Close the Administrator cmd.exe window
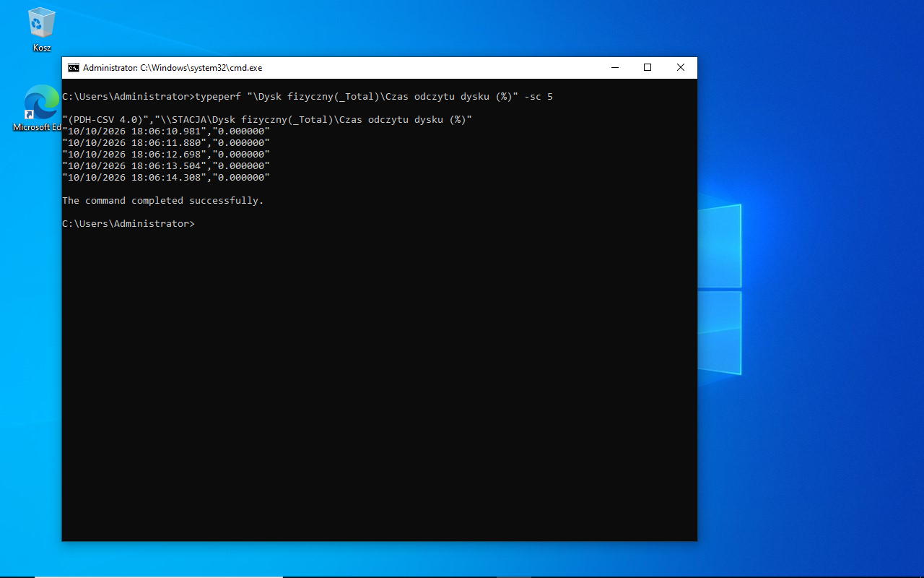This screenshot has width=924, height=578. pos(681,68)
